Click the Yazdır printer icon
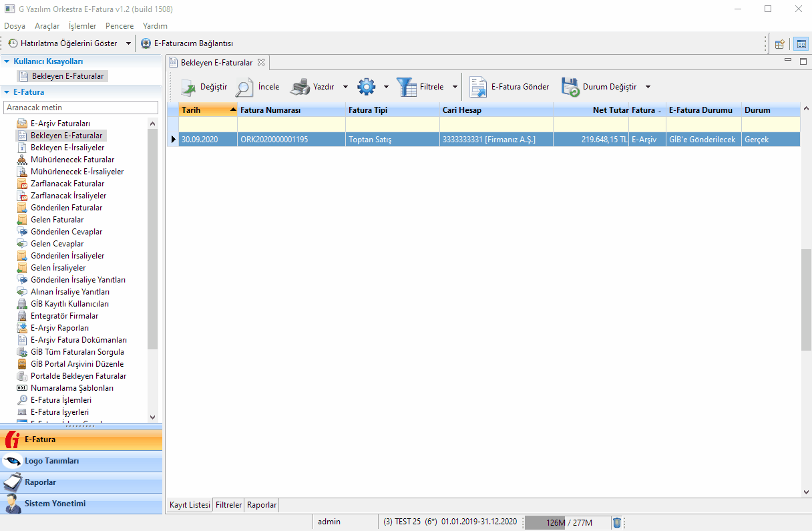Viewport: 812px width, 531px height. pos(300,87)
